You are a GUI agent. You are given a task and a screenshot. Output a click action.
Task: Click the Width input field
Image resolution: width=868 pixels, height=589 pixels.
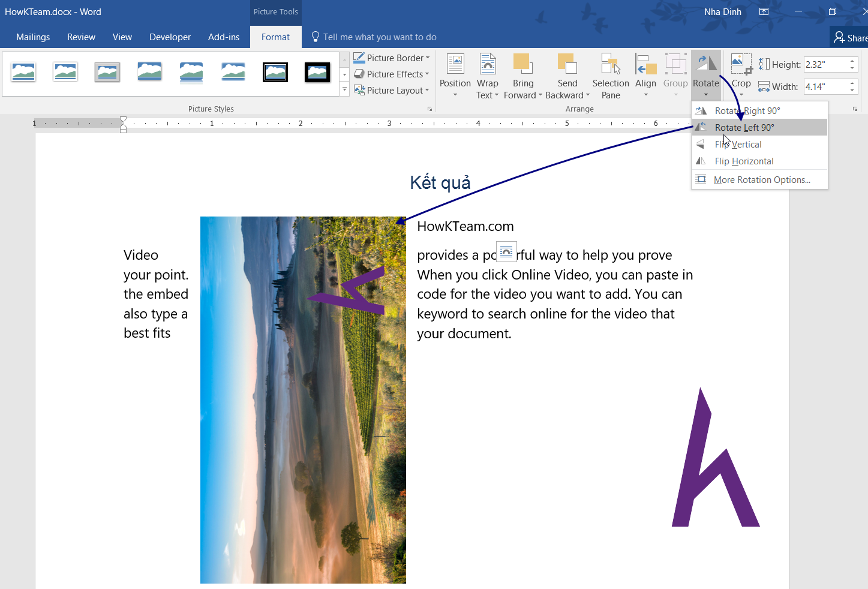825,86
